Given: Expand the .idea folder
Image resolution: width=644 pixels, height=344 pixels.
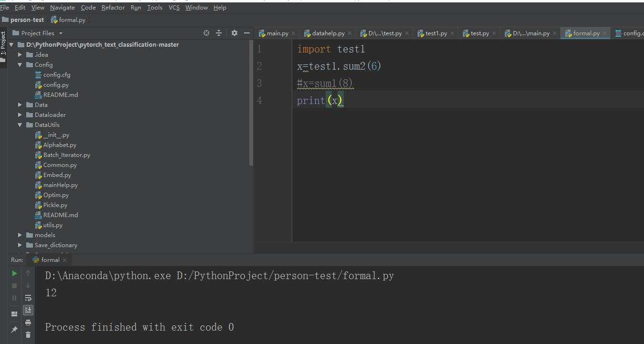Looking at the screenshot, I should pyautogui.click(x=20, y=54).
